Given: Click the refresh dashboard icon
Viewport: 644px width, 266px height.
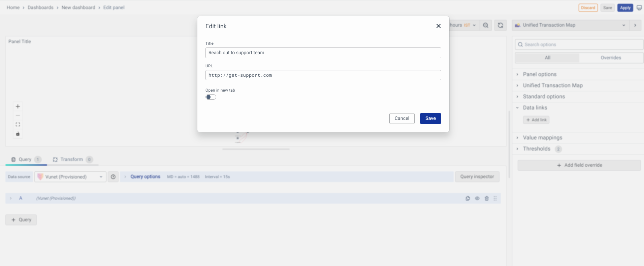Looking at the screenshot, I should click(x=501, y=25).
